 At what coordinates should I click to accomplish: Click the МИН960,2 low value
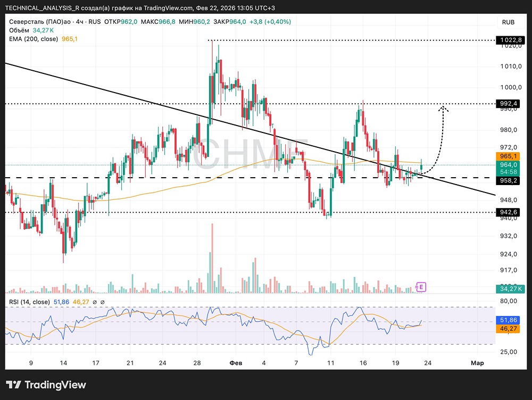pos(194,22)
